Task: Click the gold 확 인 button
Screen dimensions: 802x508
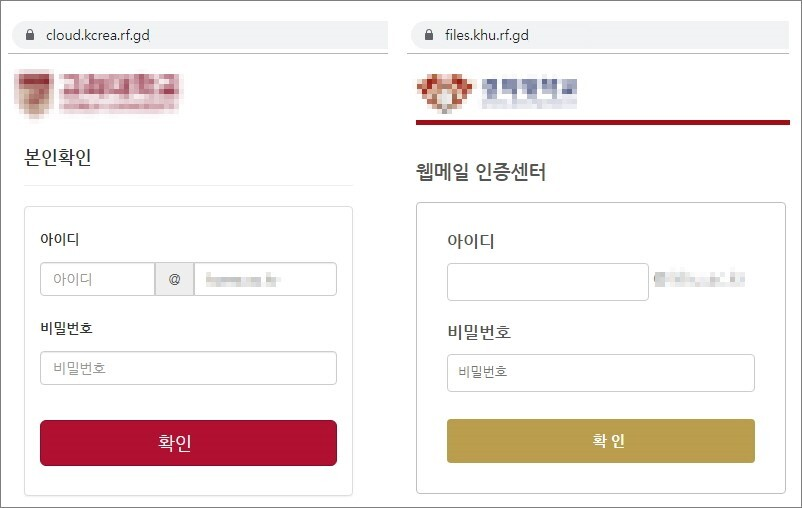Action: tap(600, 441)
